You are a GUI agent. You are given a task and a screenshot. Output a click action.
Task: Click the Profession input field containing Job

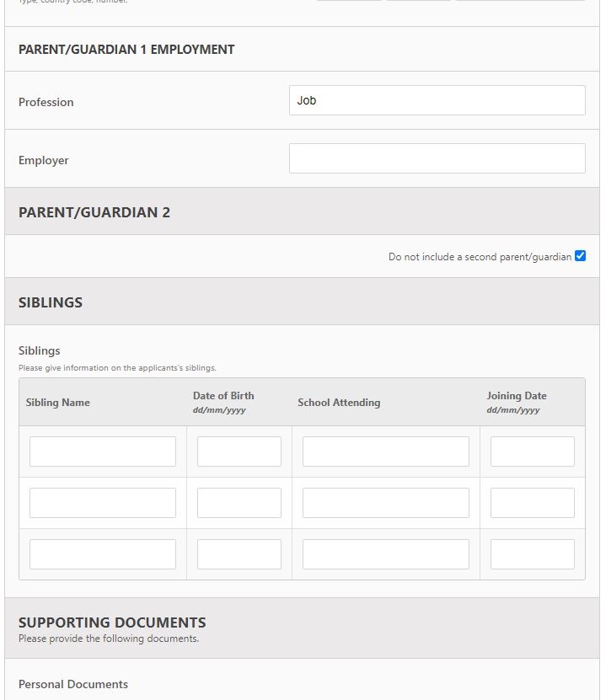pos(437,100)
